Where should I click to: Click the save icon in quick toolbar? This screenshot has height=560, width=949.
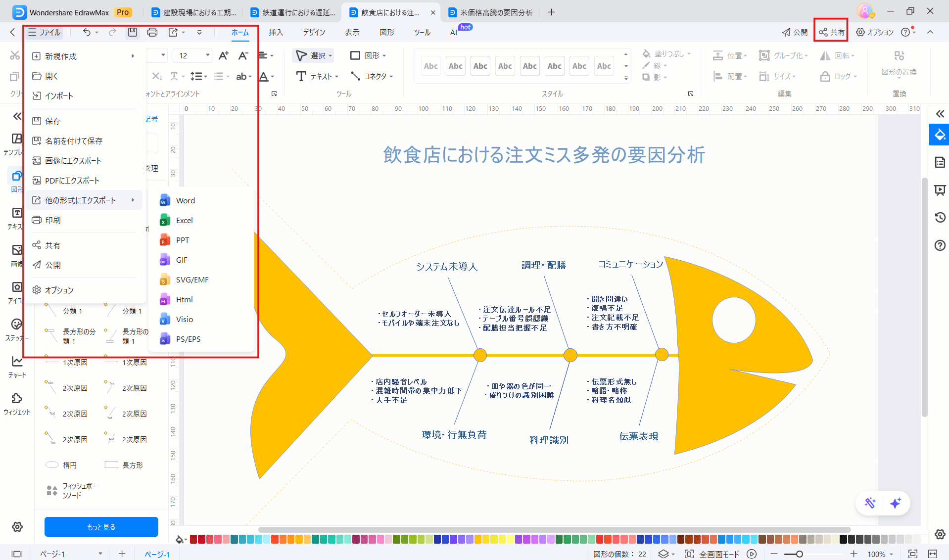click(132, 32)
